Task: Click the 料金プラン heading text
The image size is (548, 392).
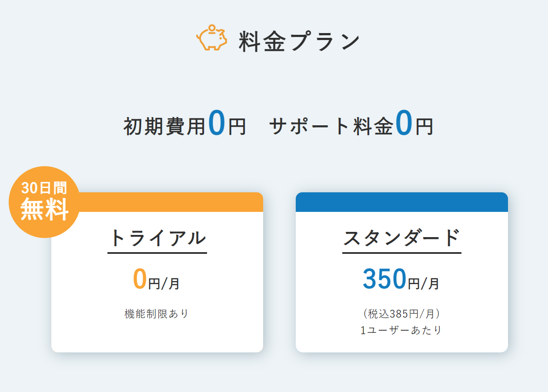Action: (299, 42)
